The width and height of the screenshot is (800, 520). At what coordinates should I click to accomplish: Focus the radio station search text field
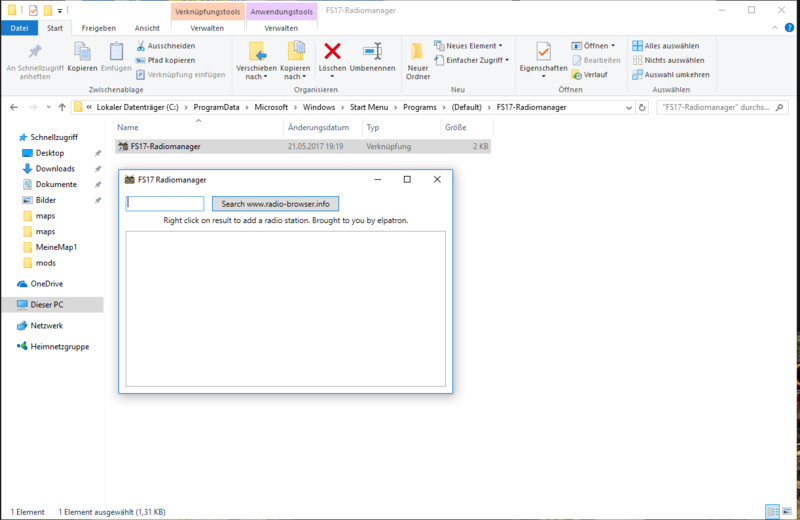click(x=165, y=204)
